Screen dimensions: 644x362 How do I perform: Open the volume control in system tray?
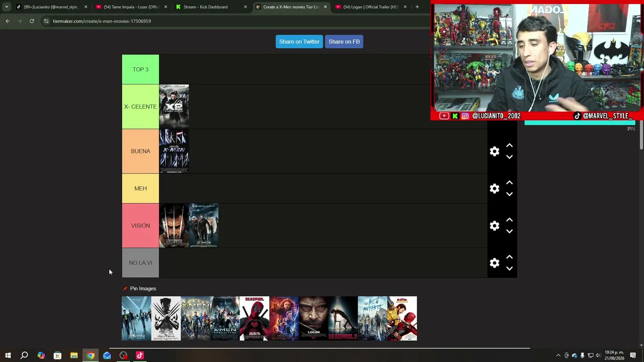[598, 355]
